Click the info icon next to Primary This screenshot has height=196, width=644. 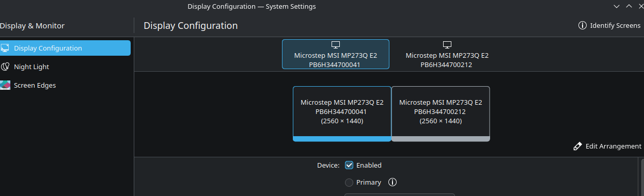tap(392, 182)
